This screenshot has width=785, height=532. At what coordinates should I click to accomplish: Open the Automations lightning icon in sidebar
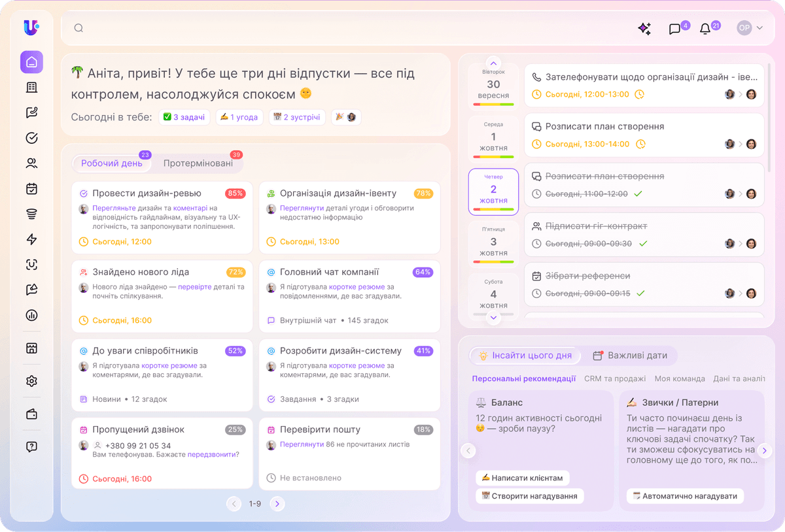pos(31,239)
